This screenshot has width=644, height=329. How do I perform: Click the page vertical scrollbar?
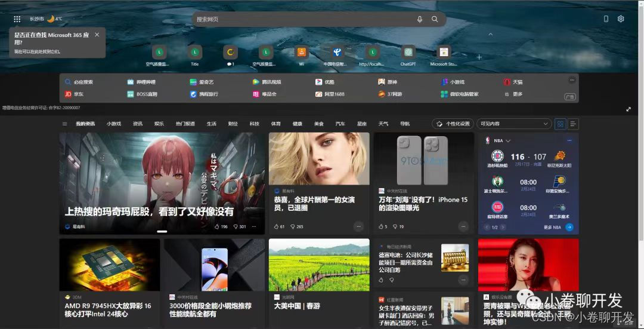pos(640,124)
